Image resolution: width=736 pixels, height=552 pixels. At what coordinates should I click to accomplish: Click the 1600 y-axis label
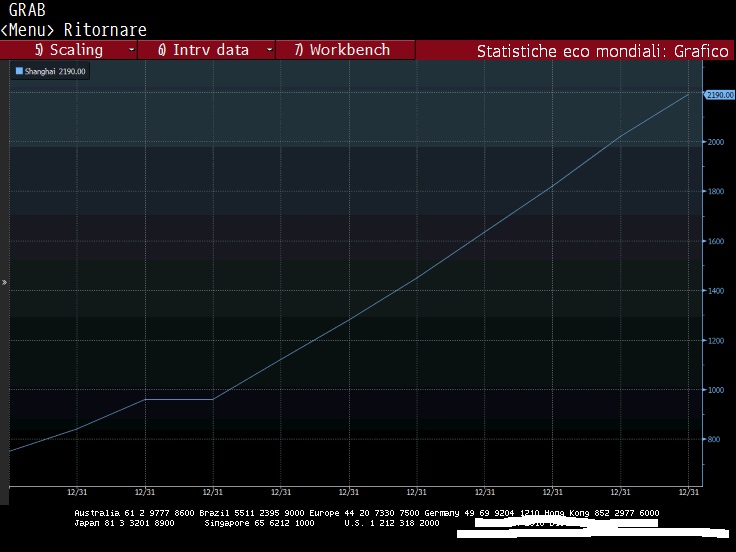715,242
